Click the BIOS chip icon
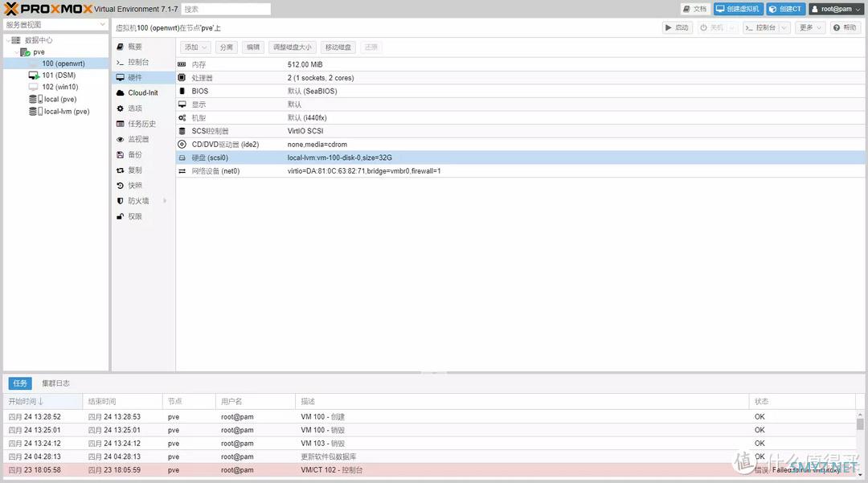The image size is (868, 483). coord(182,92)
